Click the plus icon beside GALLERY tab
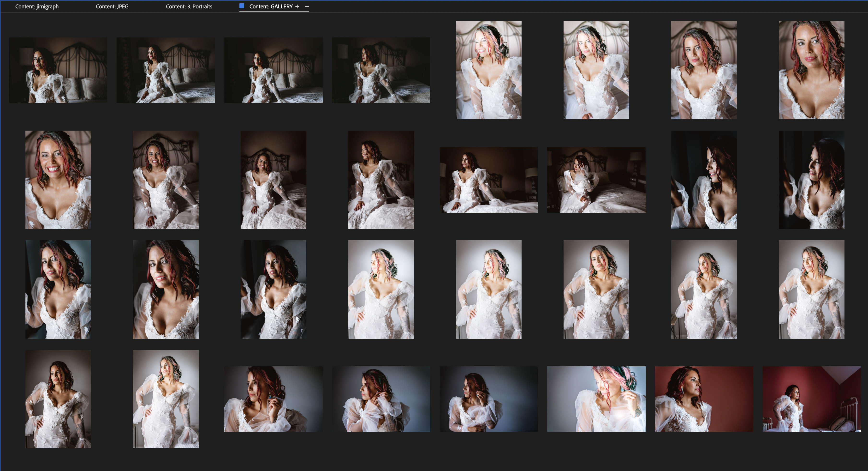The image size is (868, 471). pyautogui.click(x=297, y=6)
